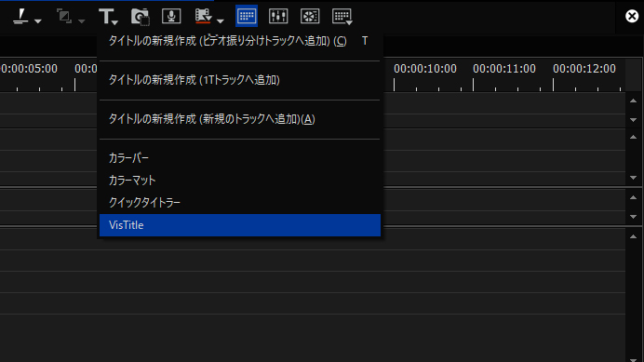
Task: Click the 00:00:10:00 mark on the timeline ruler
Action: click(x=425, y=69)
